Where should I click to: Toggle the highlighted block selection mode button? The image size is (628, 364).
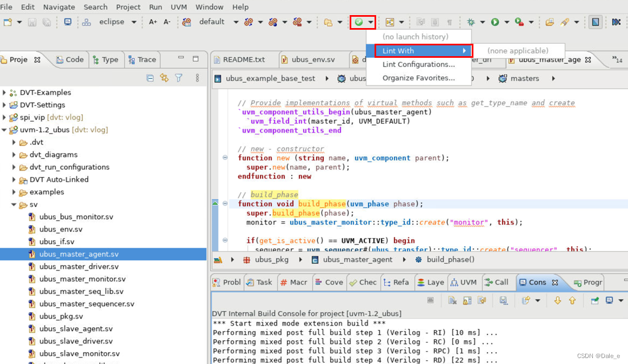[x=596, y=22]
